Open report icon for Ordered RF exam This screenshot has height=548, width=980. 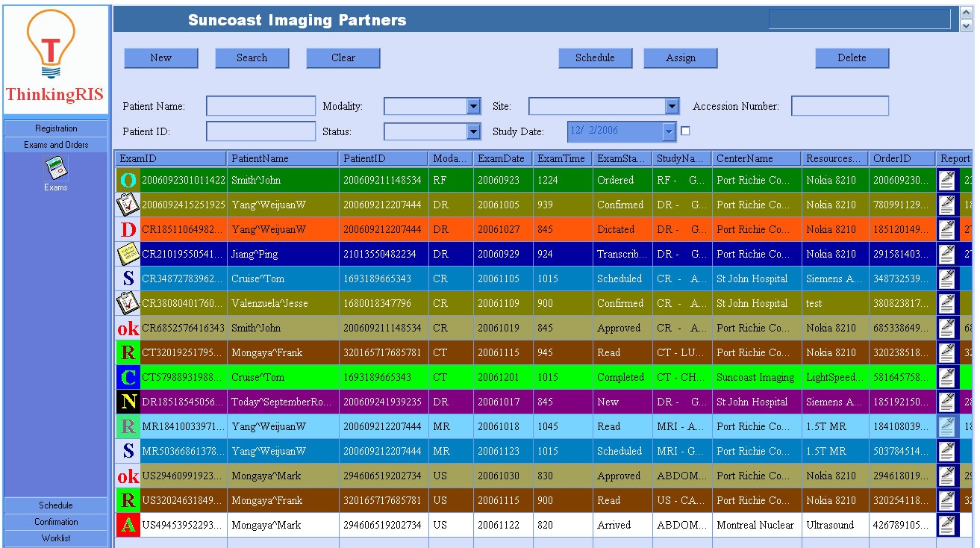[x=946, y=180]
